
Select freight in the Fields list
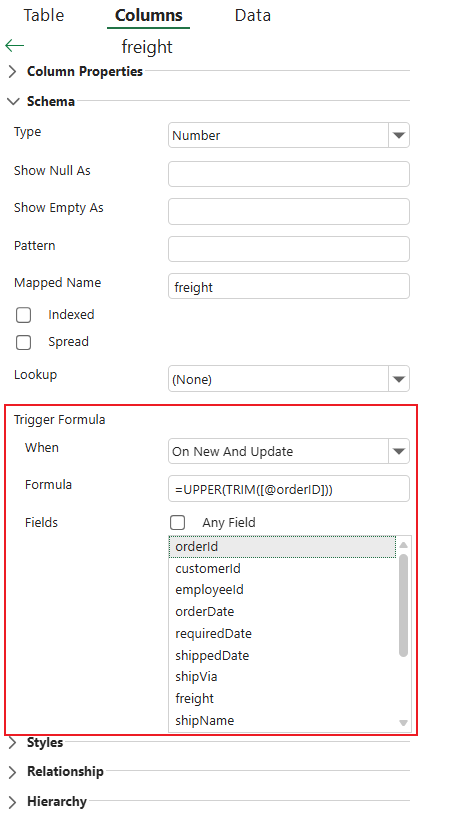283,699
